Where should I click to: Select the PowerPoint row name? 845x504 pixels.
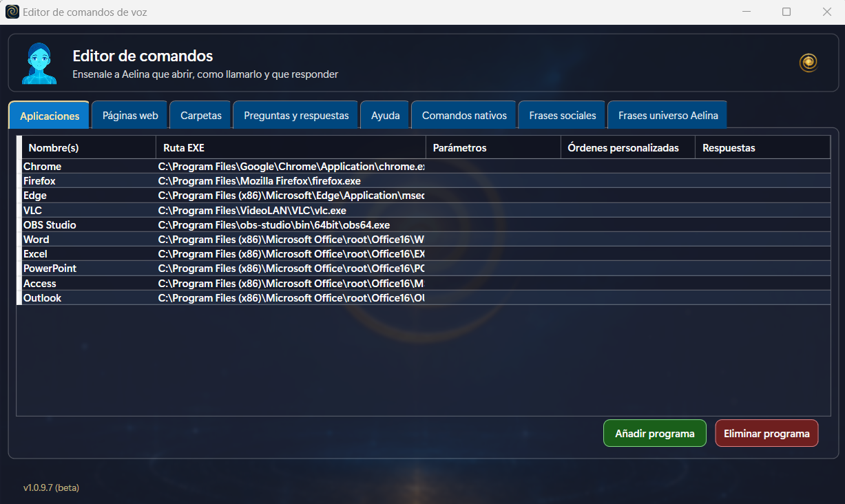[x=50, y=269]
